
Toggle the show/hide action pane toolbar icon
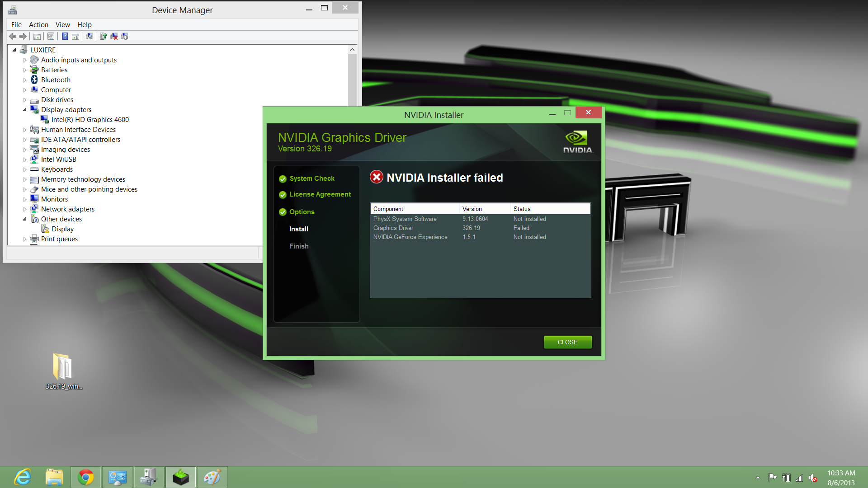coord(75,37)
